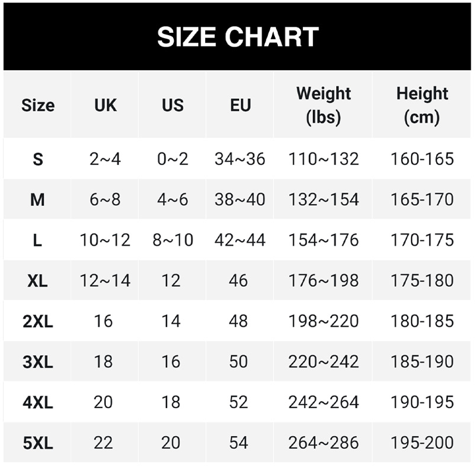Select the 8~10 US size cell
The height and width of the screenshot is (476, 476).
pos(173,240)
